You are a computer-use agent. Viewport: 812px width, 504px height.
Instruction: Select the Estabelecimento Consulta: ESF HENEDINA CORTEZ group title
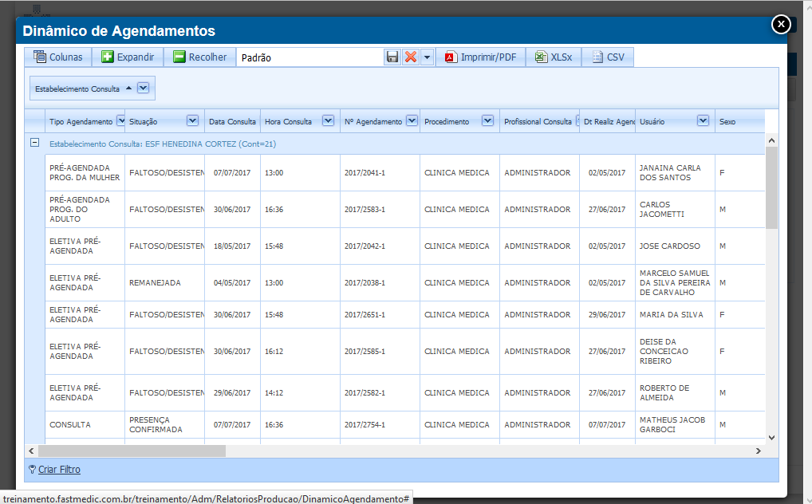pyautogui.click(x=163, y=144)
